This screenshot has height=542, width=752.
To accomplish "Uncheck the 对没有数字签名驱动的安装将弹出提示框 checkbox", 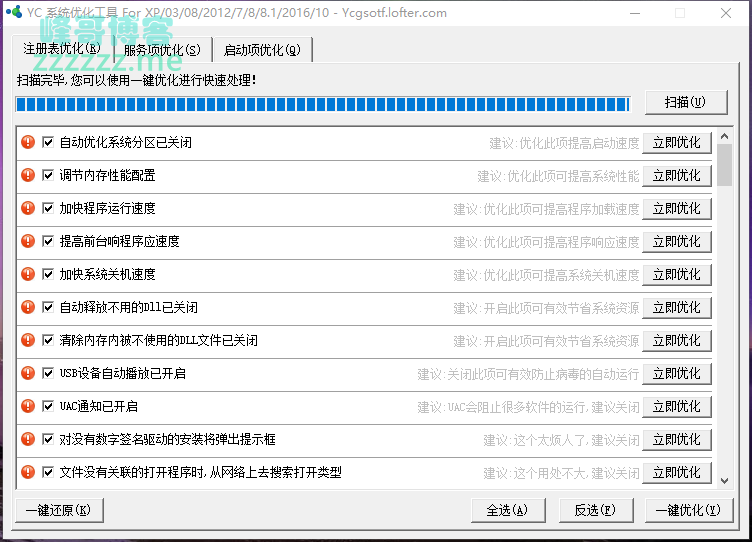I will (x=48, y=439).
